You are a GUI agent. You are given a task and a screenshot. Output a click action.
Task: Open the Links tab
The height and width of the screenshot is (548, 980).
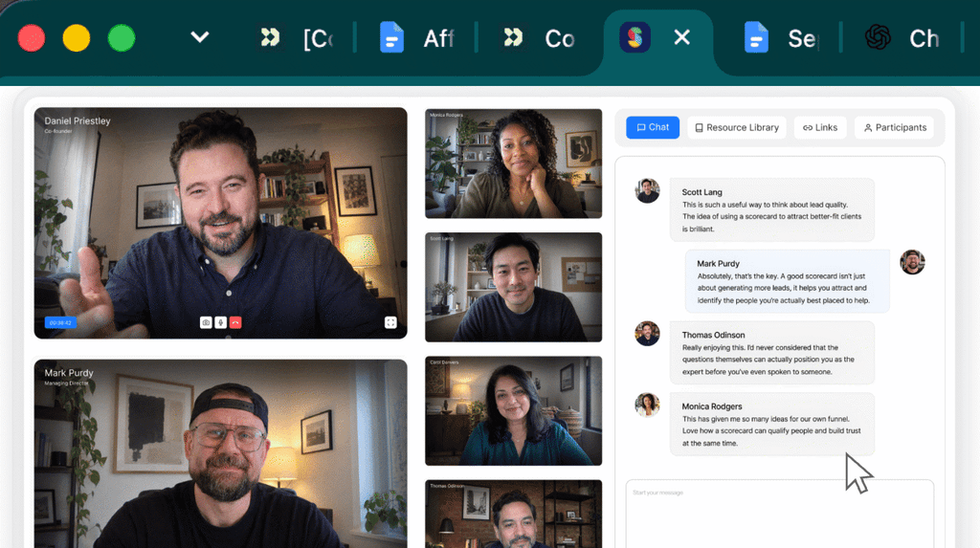tap(820, 127)
